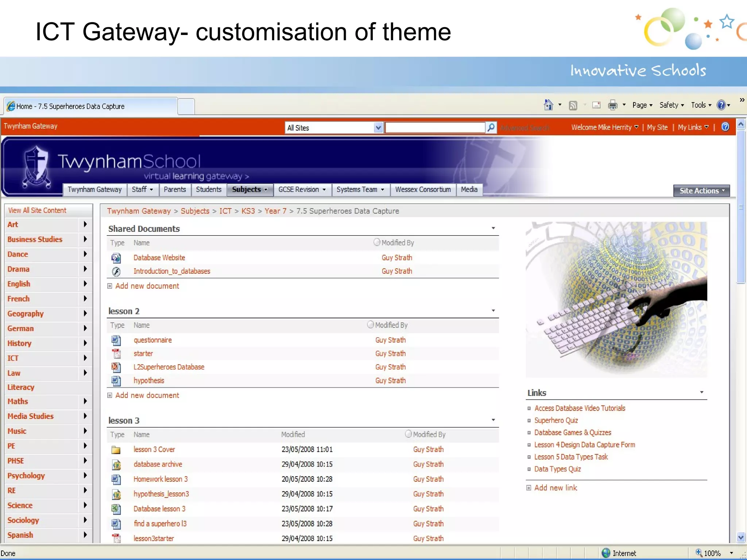This screenshot has height=560, width=747.
Task: Click the keyboard and globe image
Action: click(x=616, y=299)
